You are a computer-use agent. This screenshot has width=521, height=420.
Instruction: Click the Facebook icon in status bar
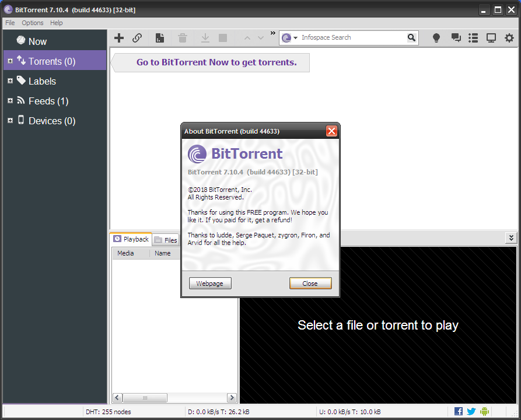tap(458, 411)
